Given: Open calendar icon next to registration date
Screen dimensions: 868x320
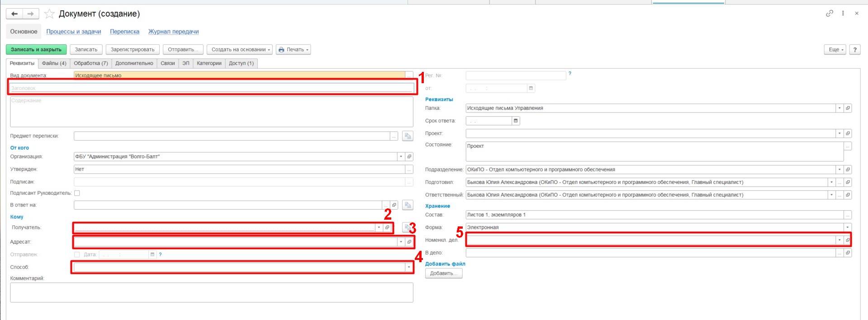Looking at the screenshot, I should (x=531, y=88).
